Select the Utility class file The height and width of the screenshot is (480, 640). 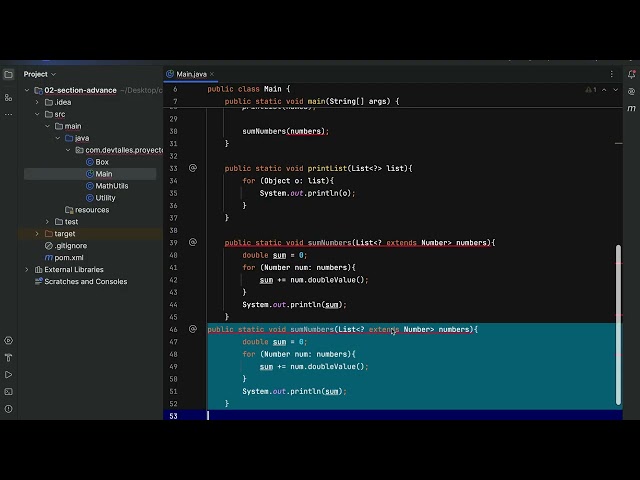pos(100,198)
